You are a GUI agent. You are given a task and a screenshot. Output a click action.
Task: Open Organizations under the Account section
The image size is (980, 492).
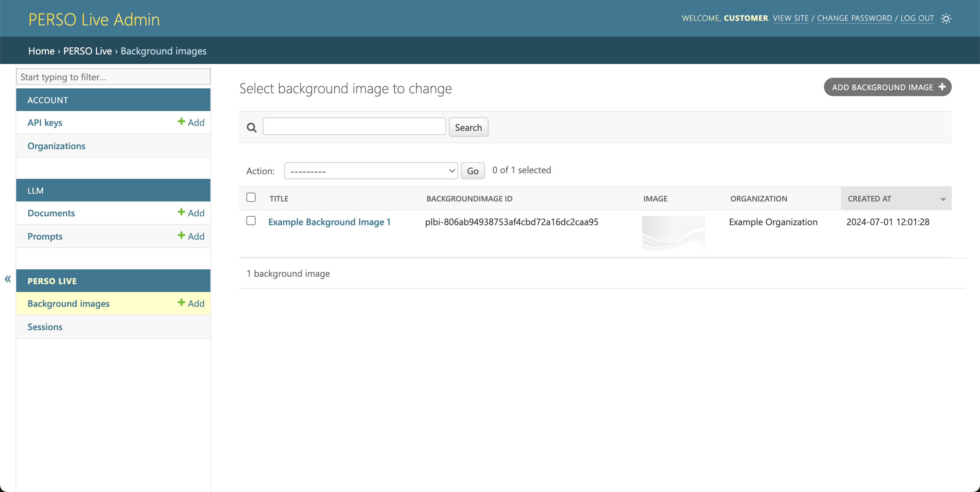click(56, 146)
